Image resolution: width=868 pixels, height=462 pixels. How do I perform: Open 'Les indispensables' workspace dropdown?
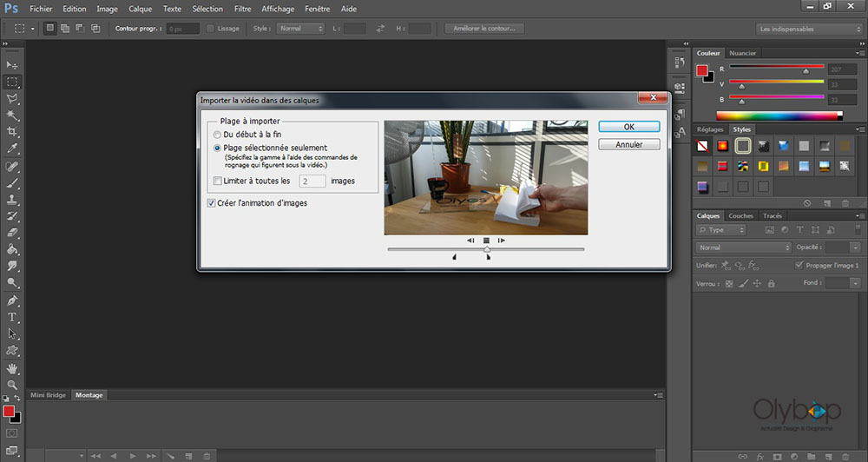click(x=809, y=29)
